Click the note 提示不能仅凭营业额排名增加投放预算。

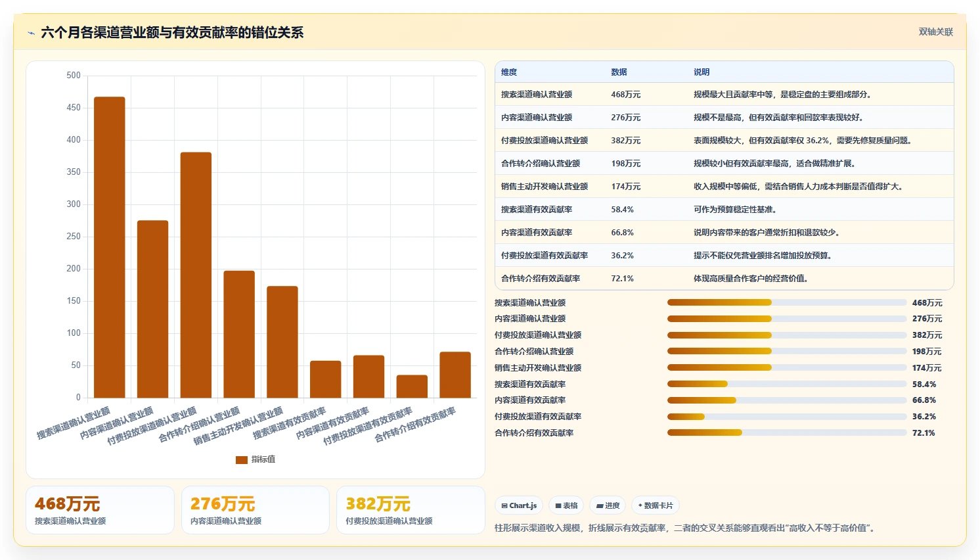(764, 256)
